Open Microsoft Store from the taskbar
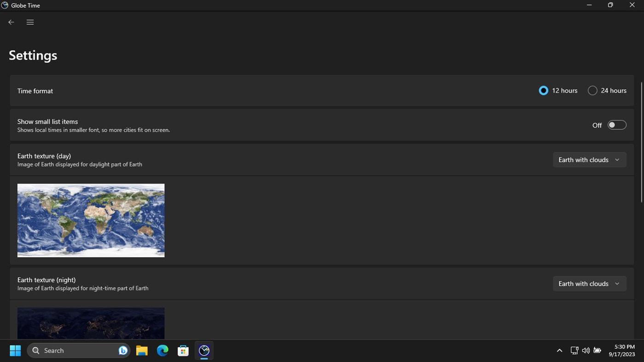Image resolution: width=644 pixels, height=362 pixels. click(183, 351)
